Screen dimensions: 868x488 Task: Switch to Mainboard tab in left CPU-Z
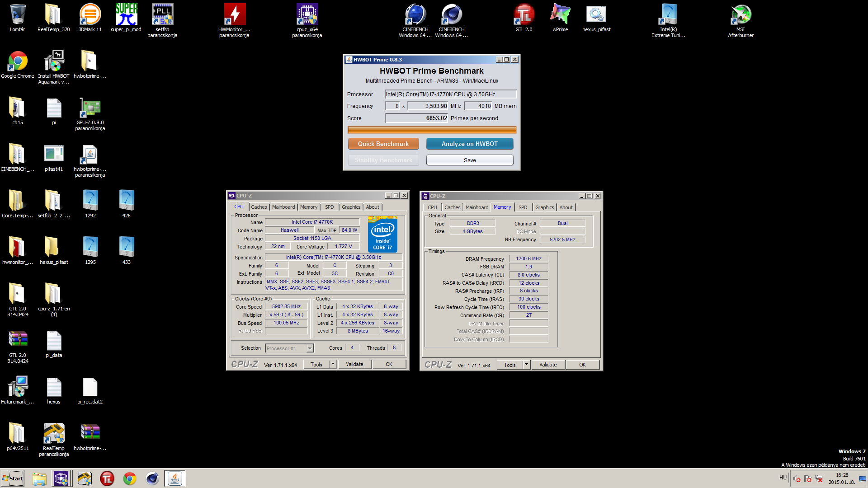pyautogui.click(x=283, y=207)
